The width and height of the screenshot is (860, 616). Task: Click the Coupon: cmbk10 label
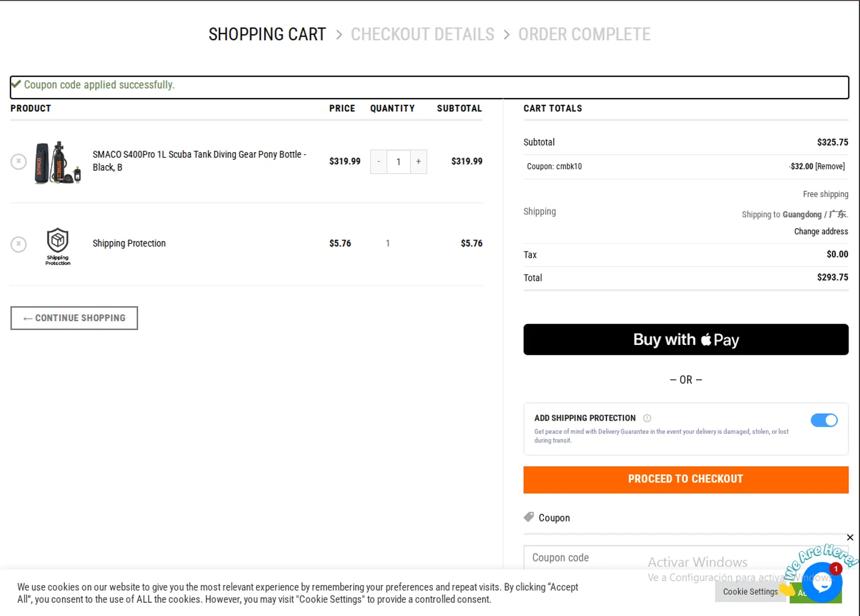click(554, 166)
